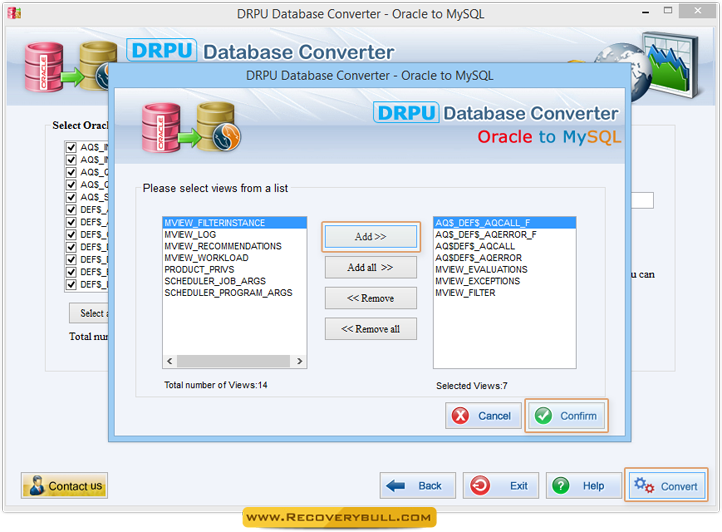Open Contact us
The width and height of the screenshot is (722, 532).
(64, 485)
